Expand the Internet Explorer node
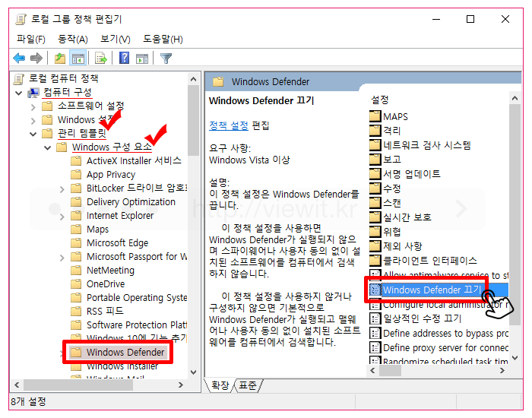532x418 pixels. 62,217
